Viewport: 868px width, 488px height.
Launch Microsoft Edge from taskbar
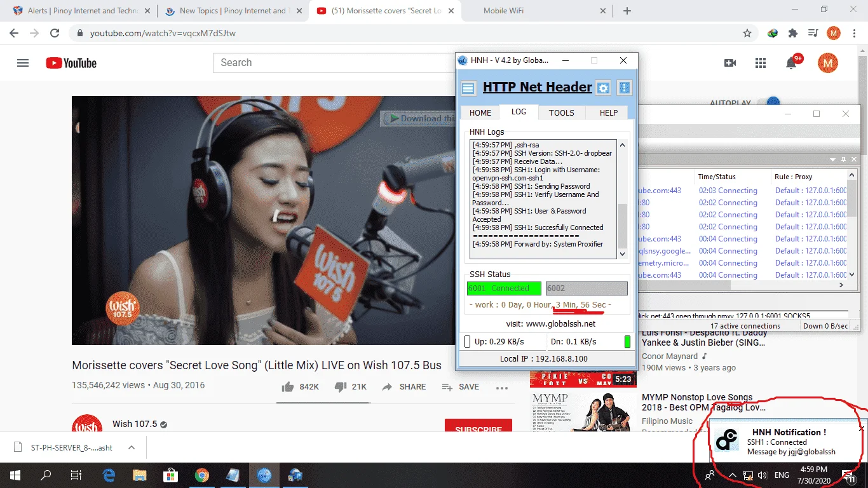click(109, 475)
